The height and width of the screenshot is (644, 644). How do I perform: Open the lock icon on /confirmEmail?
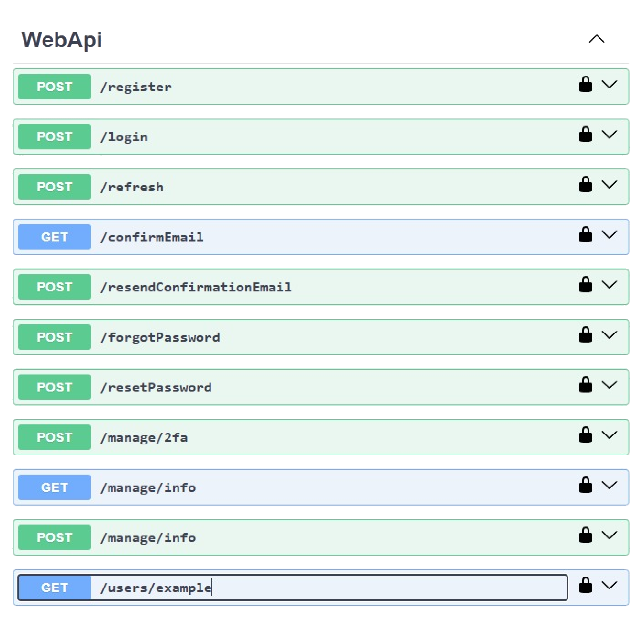(585, 235)
